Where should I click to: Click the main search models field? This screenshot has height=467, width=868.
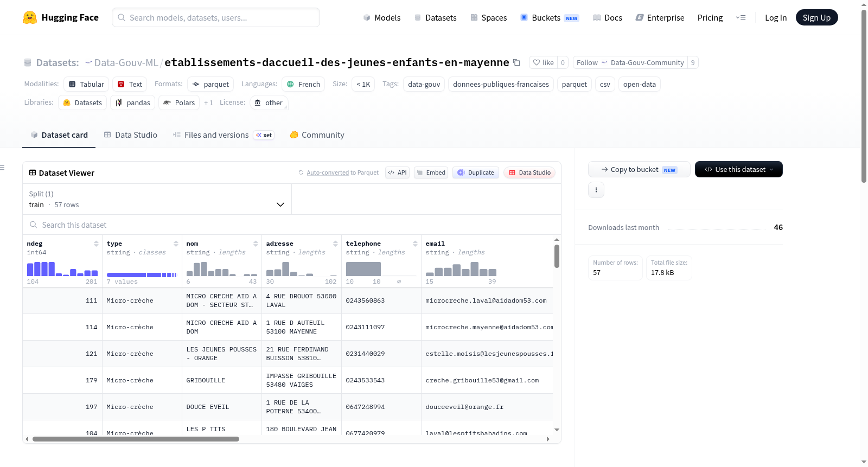[x=216, y=17]
